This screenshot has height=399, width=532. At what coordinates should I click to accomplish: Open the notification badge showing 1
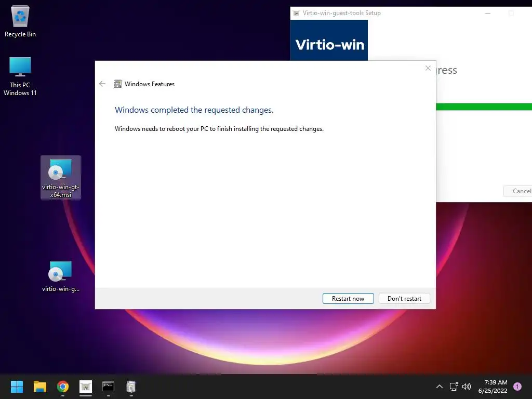[x=517, y=386]
